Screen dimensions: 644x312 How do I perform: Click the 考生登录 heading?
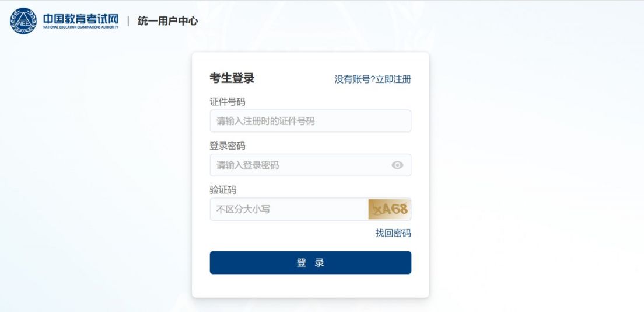232,78
